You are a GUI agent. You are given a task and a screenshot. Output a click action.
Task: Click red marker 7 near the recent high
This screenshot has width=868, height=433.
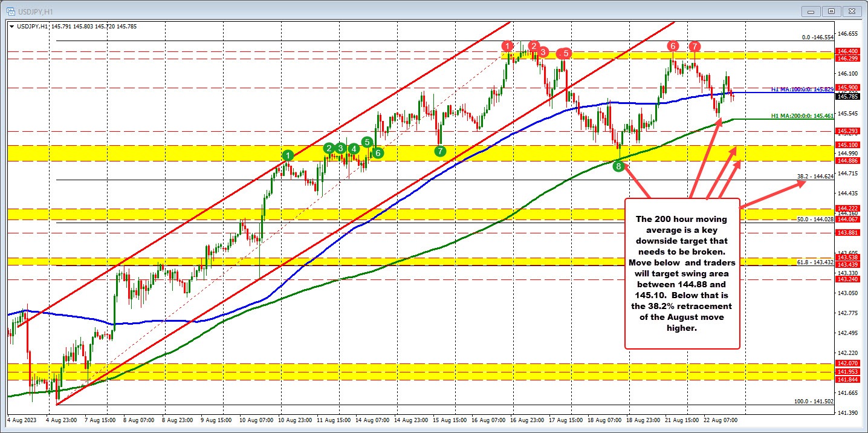tap(694, 45)
